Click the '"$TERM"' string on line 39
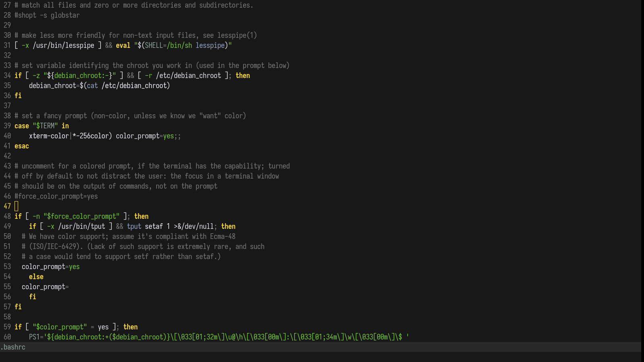This screenshot has width=644, height=362. point(45,126)
